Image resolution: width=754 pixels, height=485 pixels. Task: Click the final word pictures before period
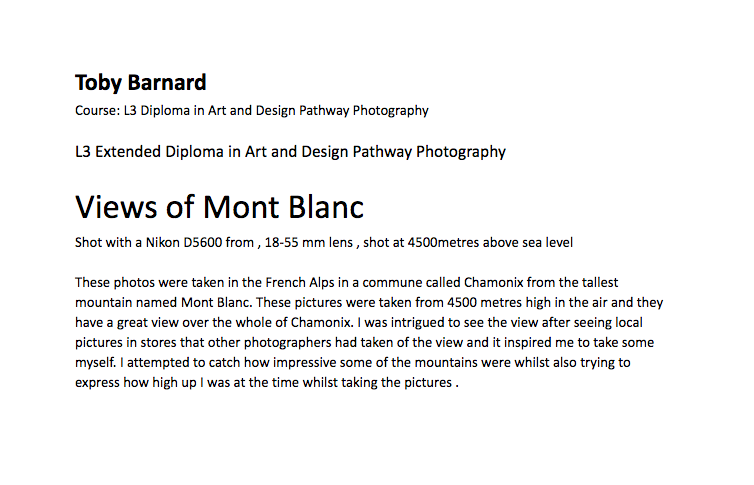(427, 383)
